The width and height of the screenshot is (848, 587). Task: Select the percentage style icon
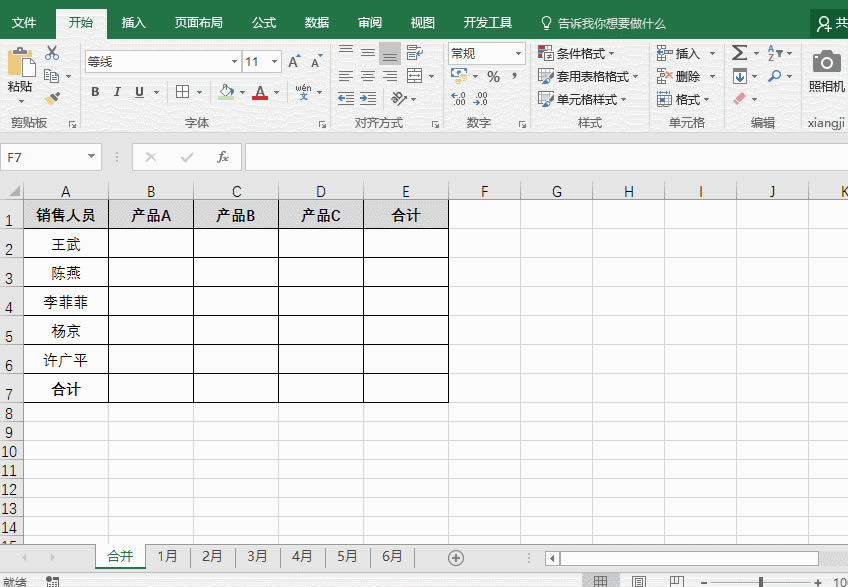494,76
